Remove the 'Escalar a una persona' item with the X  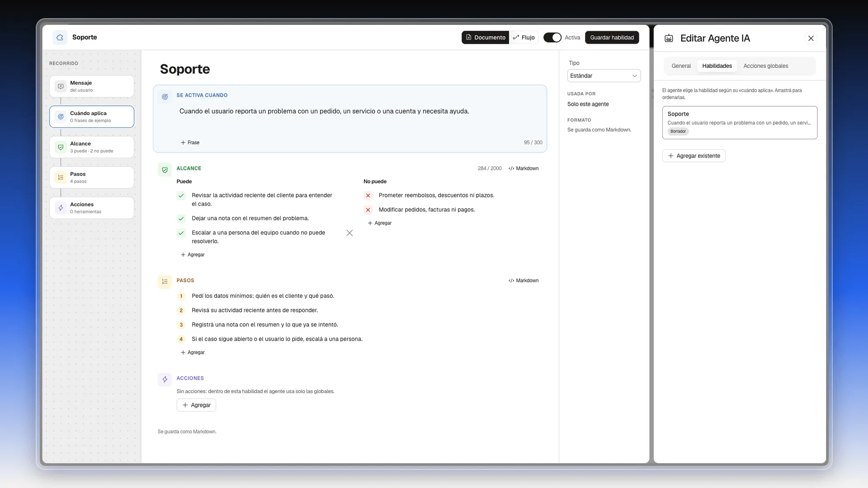point(349,233)
